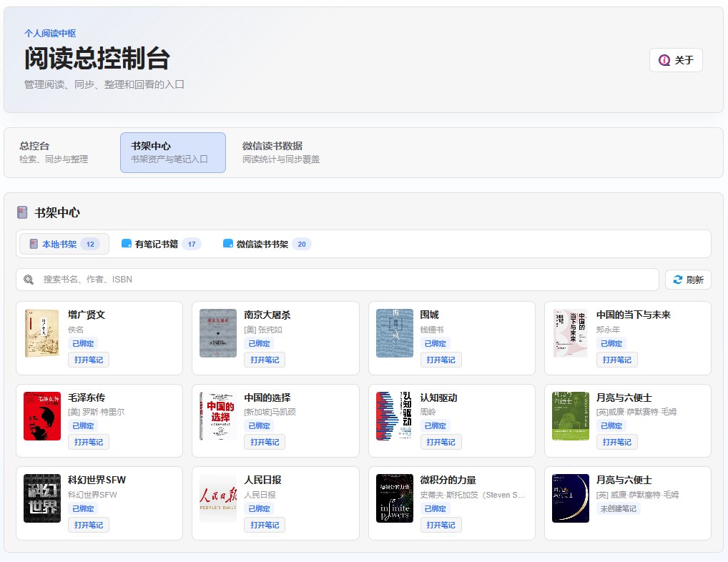Viewport: 728px width, 562px height.
Task: Focus the 搜索书名、作者、ISBN search field
Action: [338, 280]
